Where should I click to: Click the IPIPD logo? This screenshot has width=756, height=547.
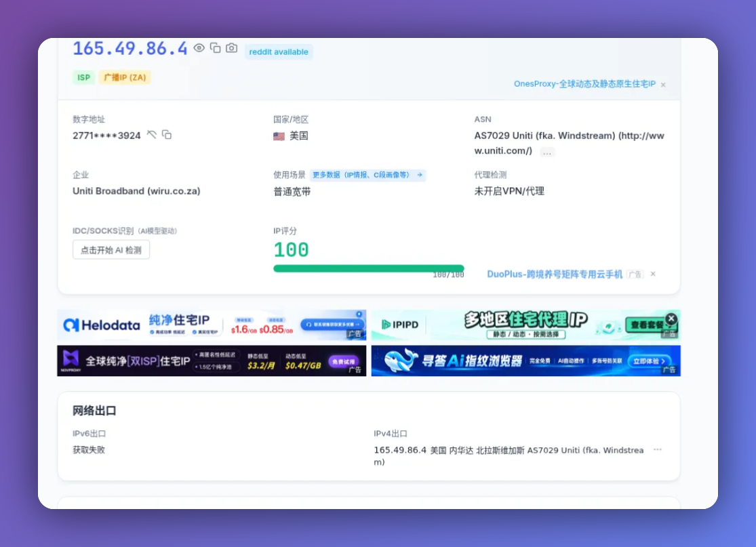pyautogui.click(x=399, y=325)
